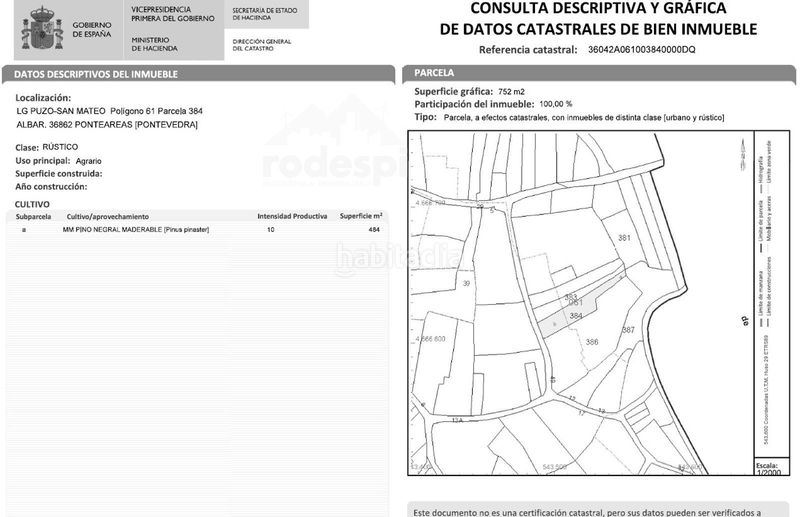Click "VICEPRESIDENCIA PRIMERA DEL GOBIERNO" heading

[173, 14]
